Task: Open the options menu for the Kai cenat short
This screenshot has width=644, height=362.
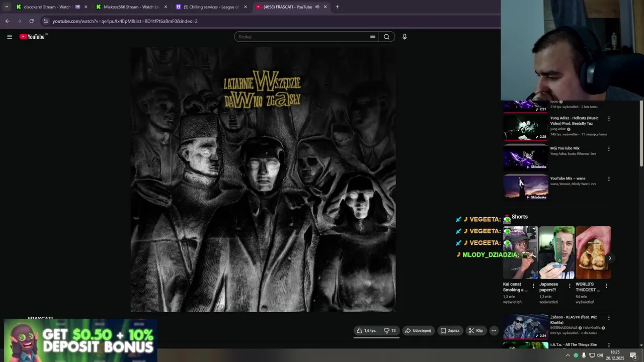Action: pyautogui.click(x=533, y=286)
